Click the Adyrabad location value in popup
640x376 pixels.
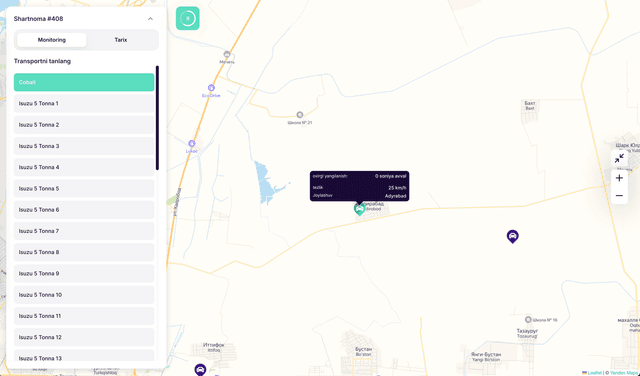click(x=396, y=196)
